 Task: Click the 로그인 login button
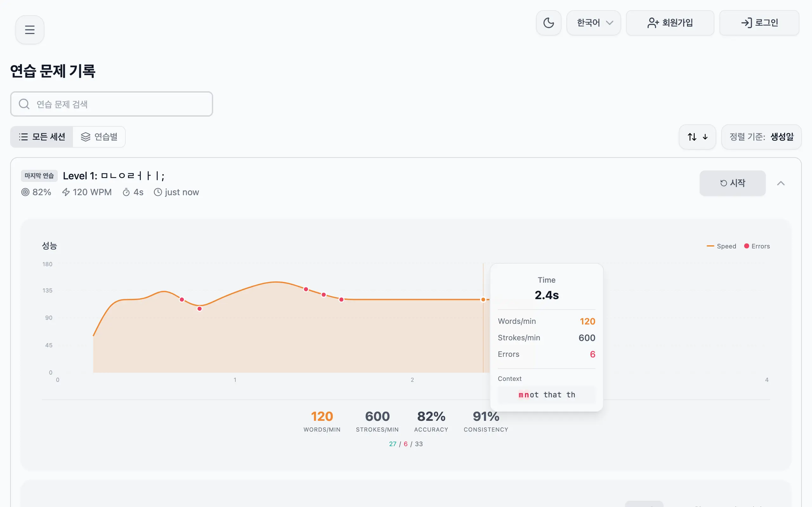759,22
